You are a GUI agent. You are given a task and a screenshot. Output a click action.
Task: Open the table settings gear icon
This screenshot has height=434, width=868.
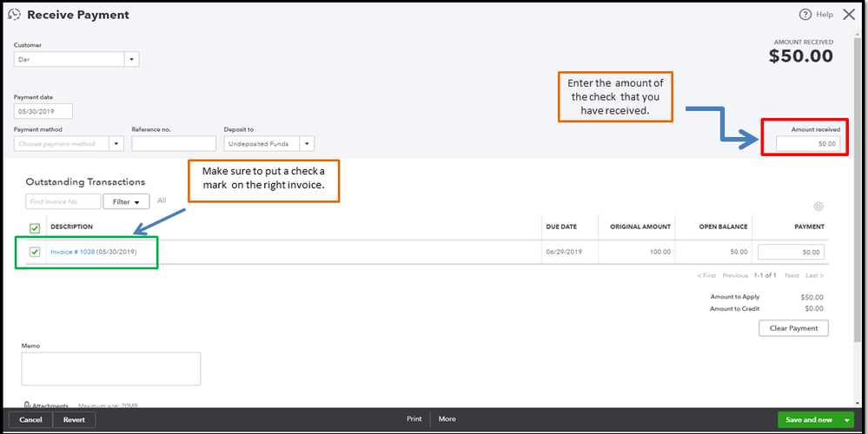(x=818, y=207)
